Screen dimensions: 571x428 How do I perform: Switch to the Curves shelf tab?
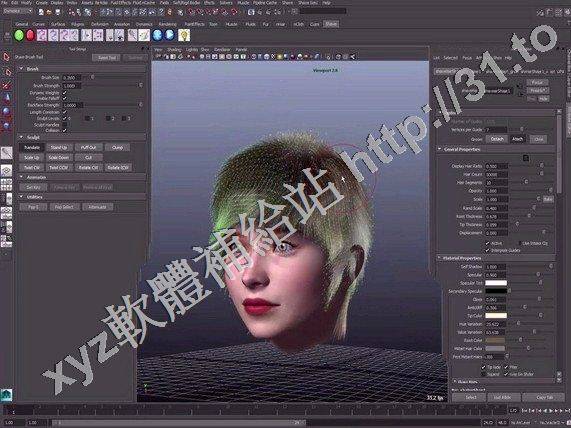(38, 24)
